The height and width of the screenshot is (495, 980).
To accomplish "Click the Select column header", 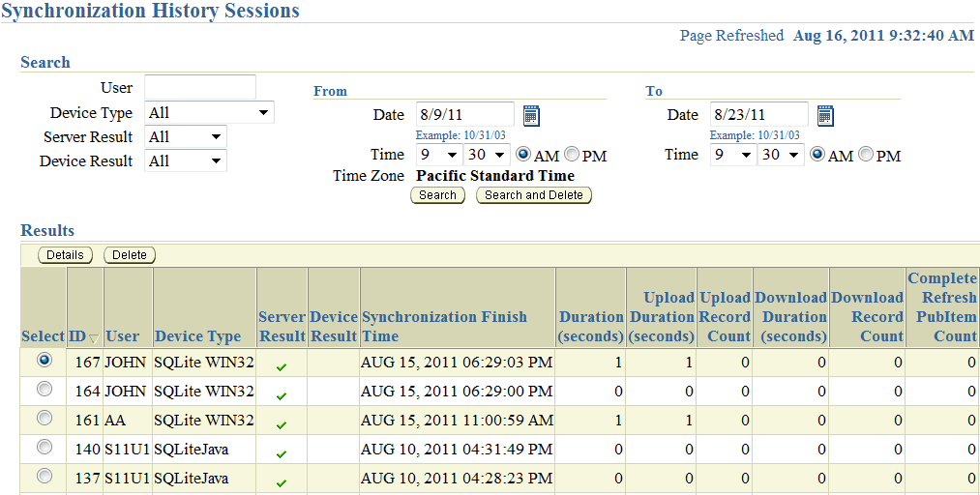I will (44, 336).
